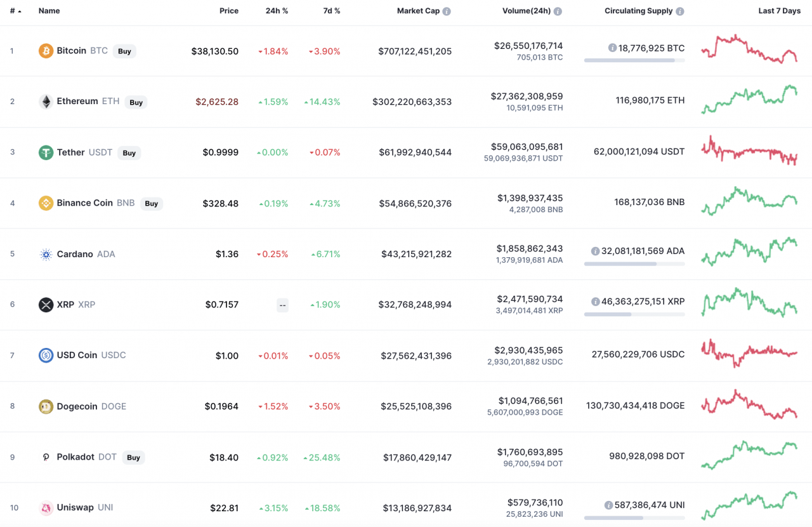Click USD Coin market cap $27,562,431,396
Screen dimensions: 812x527
416,356
